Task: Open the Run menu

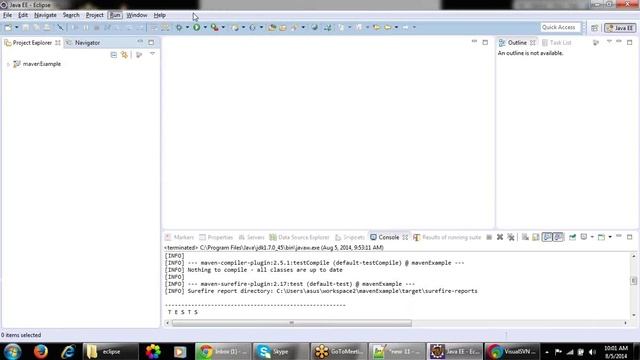Action: tap(115, 15)
